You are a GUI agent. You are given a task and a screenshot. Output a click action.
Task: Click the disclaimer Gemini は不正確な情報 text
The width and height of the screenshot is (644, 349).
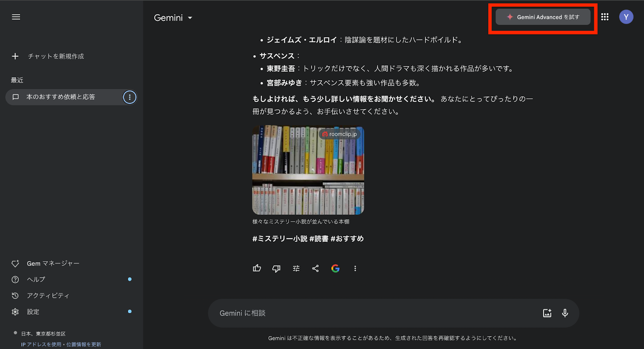(393, 338)
